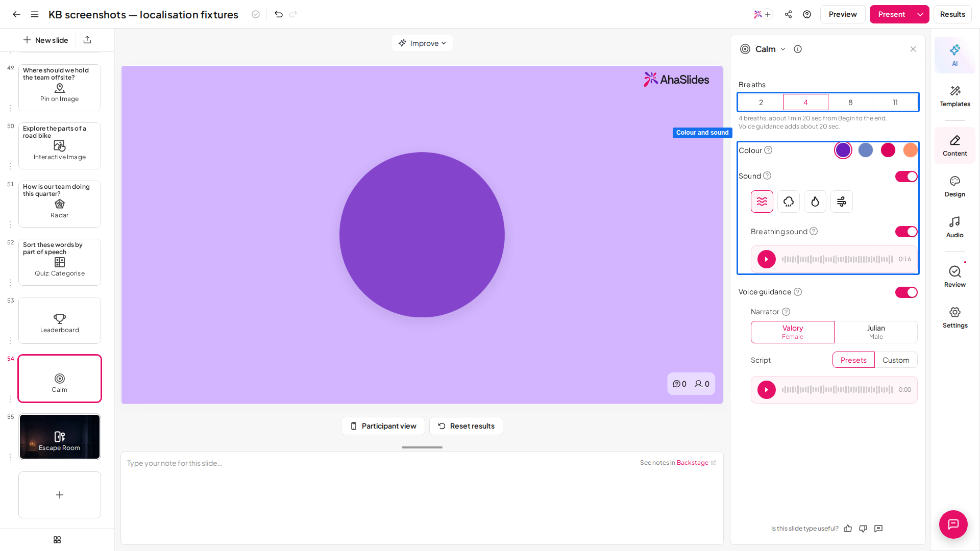Select the waves ambient sound icon

pyautogui.click(x=762, y=202)
